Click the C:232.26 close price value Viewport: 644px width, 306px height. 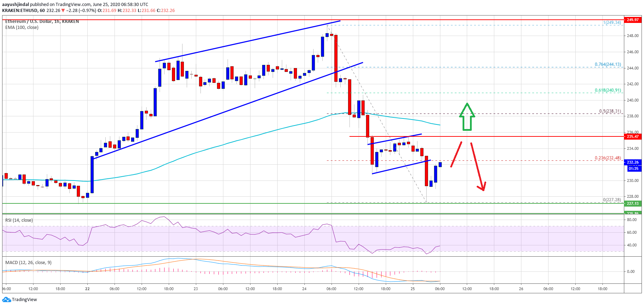[x=166, y=11]
